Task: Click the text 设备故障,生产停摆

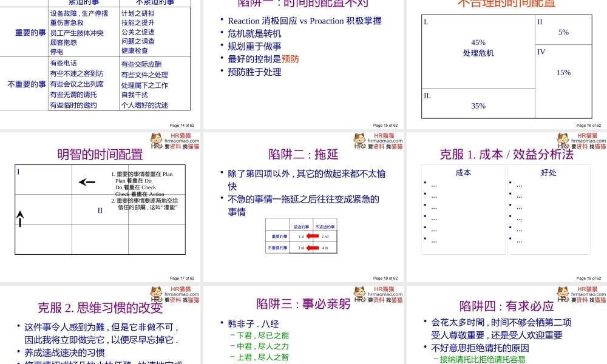Action: 79,13
